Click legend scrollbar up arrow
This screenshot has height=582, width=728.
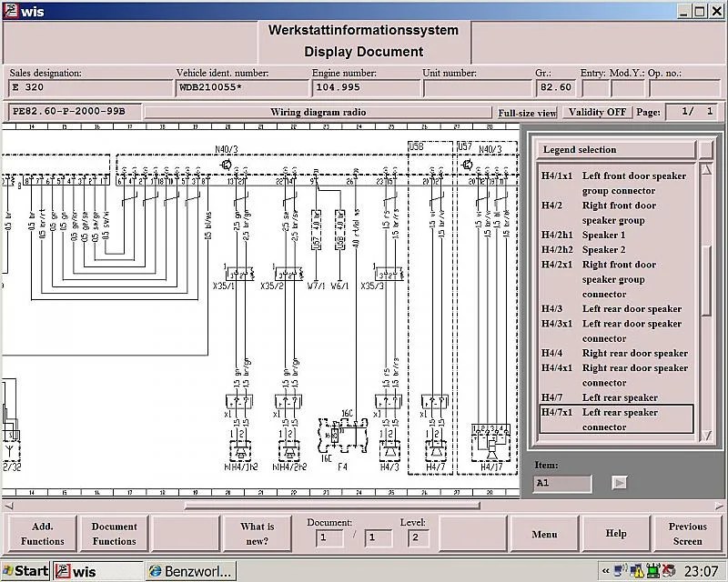(x=706, y=169)
